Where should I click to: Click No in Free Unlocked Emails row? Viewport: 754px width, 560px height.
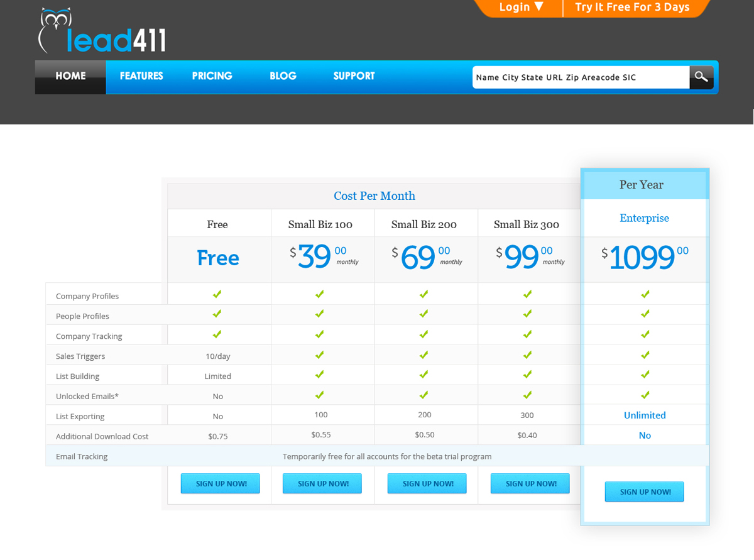point(218,397)
